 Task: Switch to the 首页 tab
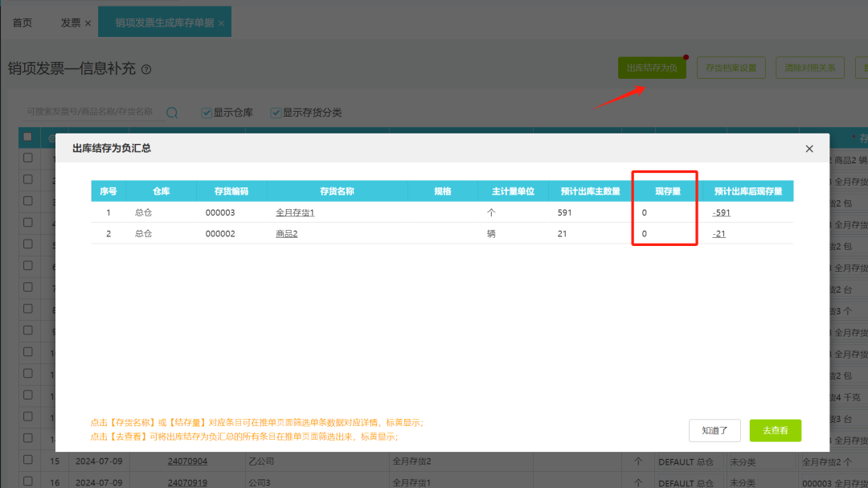click(x=23, y=22)
